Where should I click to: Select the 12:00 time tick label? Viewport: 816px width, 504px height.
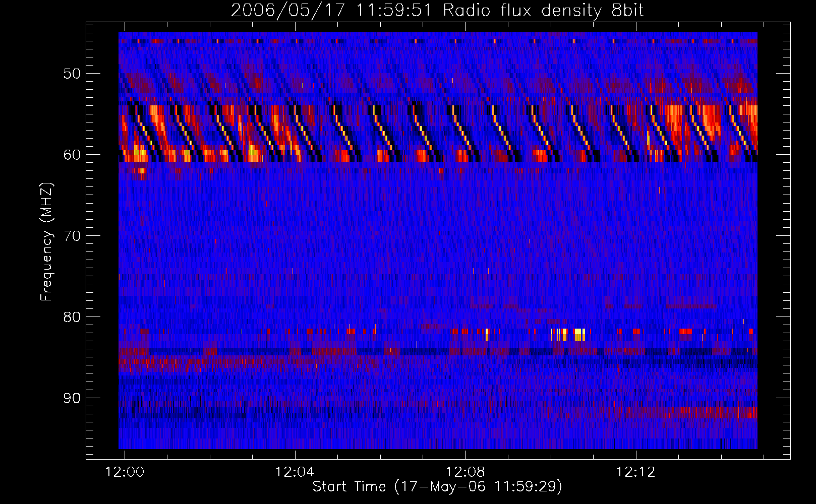coord(125,472)
